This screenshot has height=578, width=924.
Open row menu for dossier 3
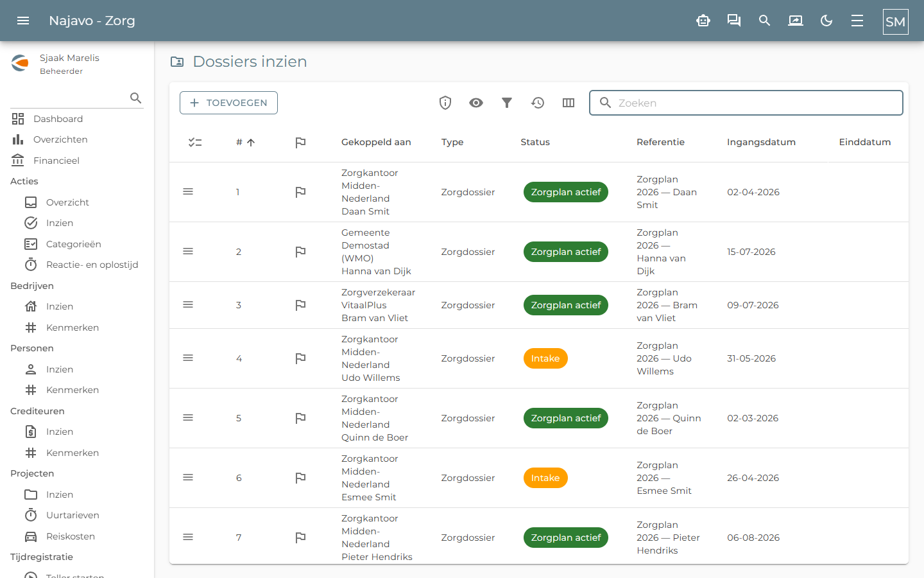tap(188, 304)
